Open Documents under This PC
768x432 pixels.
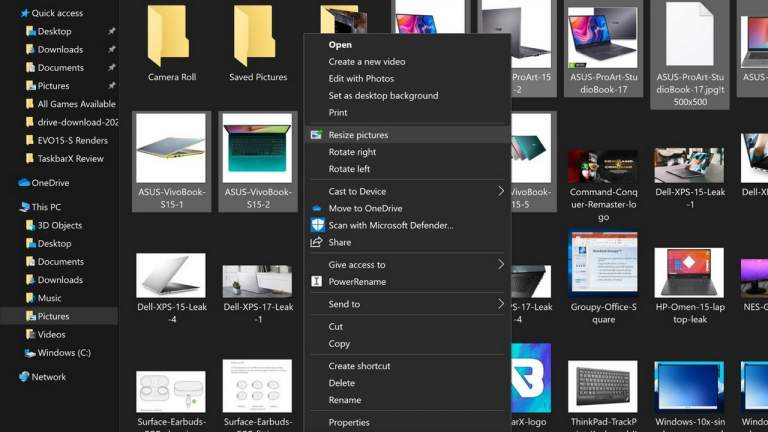click(x=59, y=262)
